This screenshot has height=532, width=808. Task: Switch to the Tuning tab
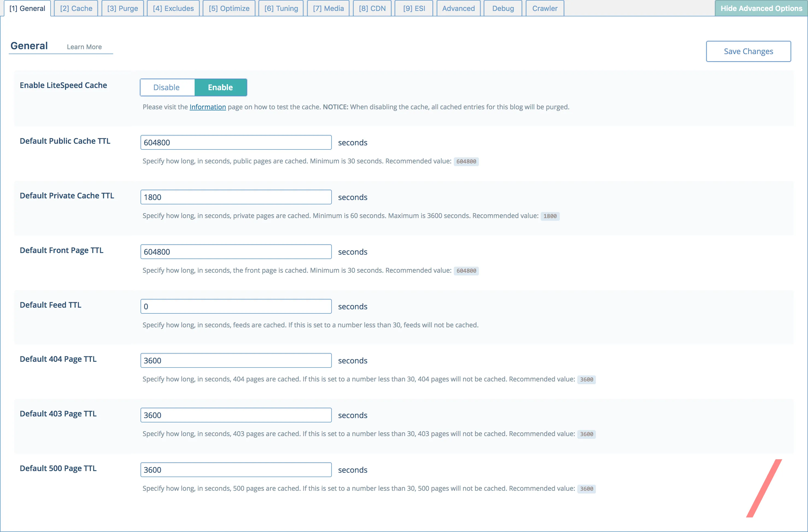pyautogui.click(x=281, y=8)
